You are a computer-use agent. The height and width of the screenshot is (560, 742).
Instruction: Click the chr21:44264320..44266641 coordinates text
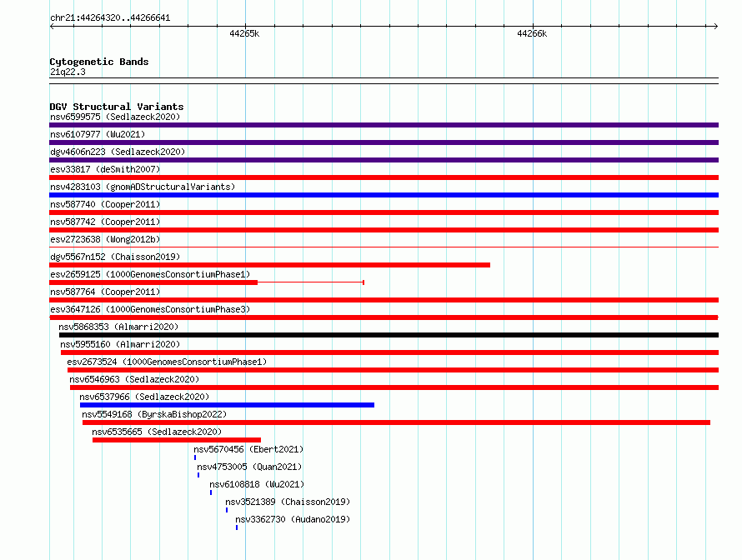tap(110, 17)
